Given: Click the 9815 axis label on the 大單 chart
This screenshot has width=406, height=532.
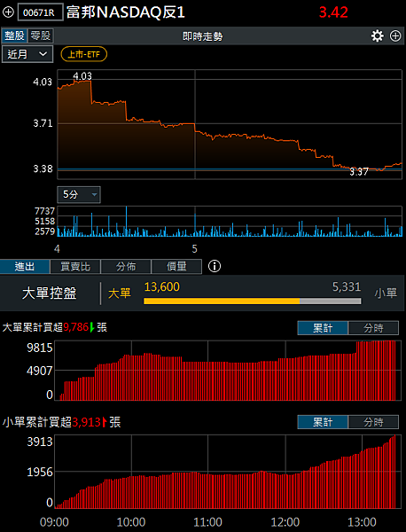Looking at the screenshot, I should tap(40, 348).
